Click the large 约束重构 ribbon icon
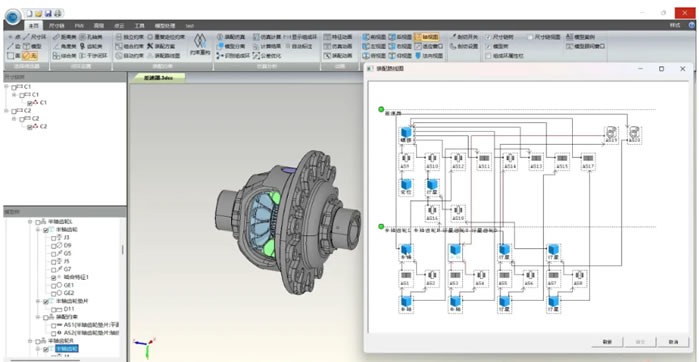This screenshot has width=699, height=362. click(x=199, y=41)
